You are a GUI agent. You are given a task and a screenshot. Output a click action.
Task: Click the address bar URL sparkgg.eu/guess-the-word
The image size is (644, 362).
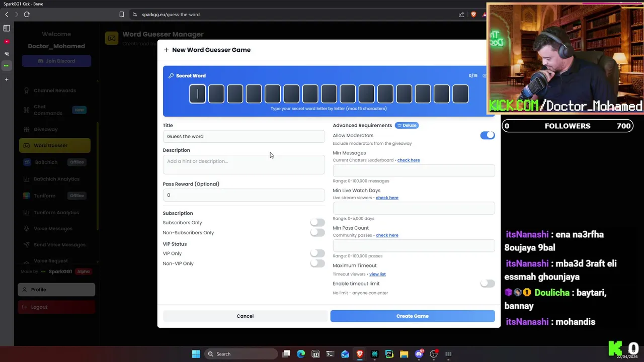[171, 15]
